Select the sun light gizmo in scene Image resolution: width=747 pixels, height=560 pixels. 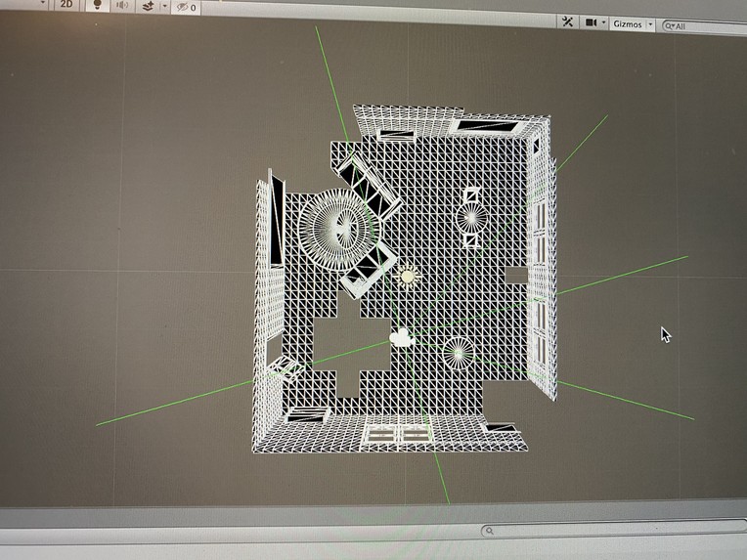pos(408,277)
